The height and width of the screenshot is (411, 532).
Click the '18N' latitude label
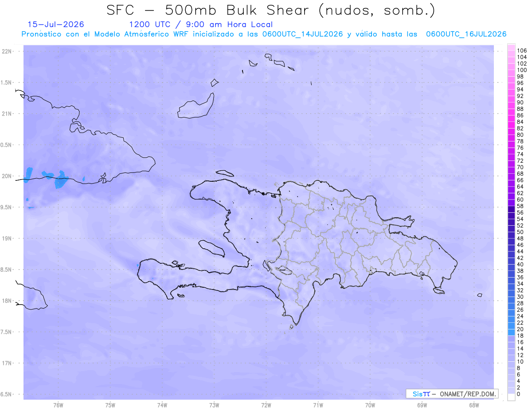coord(7,301)
